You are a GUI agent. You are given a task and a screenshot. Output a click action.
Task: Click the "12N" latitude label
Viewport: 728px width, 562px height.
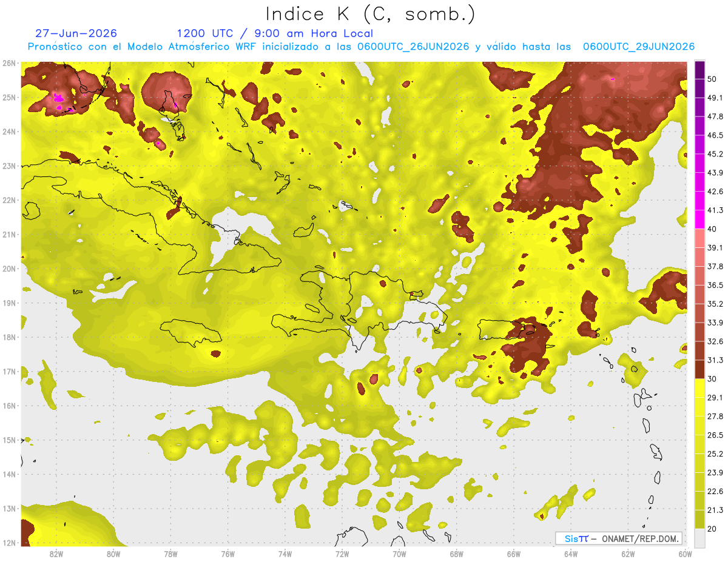[8, 543]
